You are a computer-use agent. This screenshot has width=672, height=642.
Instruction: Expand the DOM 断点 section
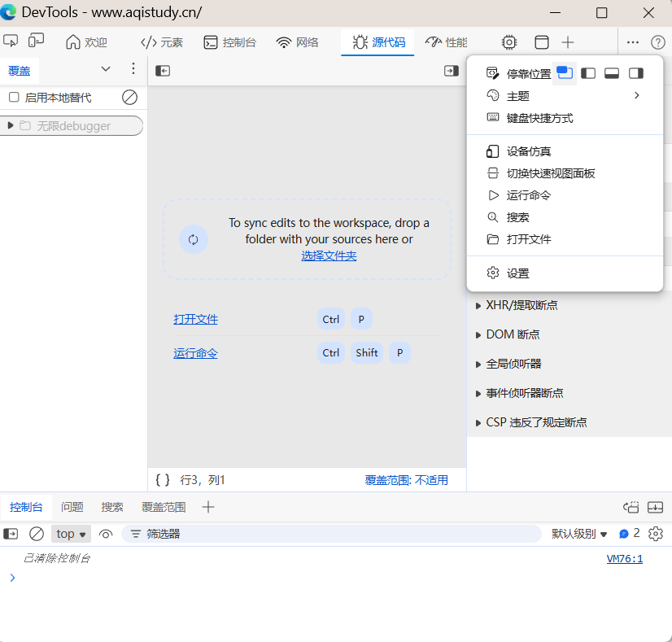(x=478, y=334)
